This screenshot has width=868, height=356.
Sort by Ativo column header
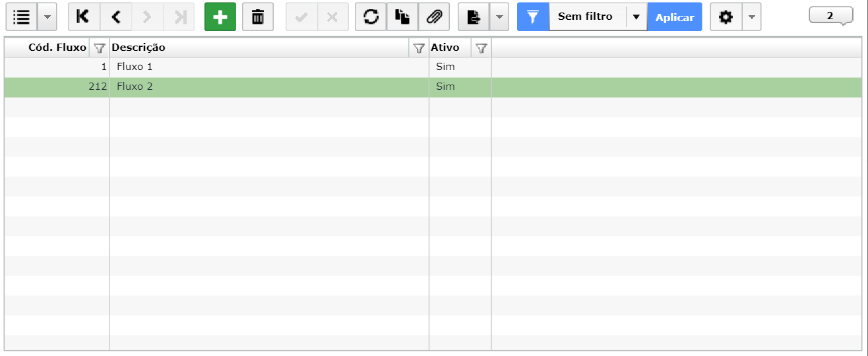445,48
